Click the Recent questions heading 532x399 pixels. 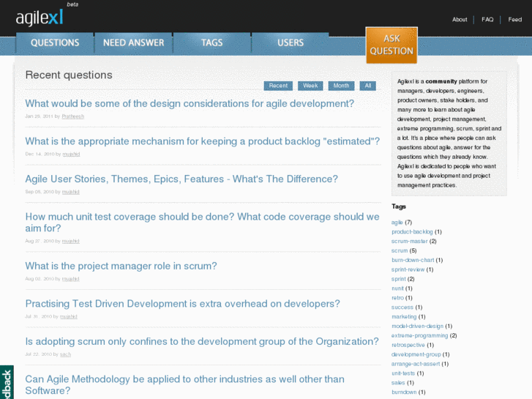(69, 75)
